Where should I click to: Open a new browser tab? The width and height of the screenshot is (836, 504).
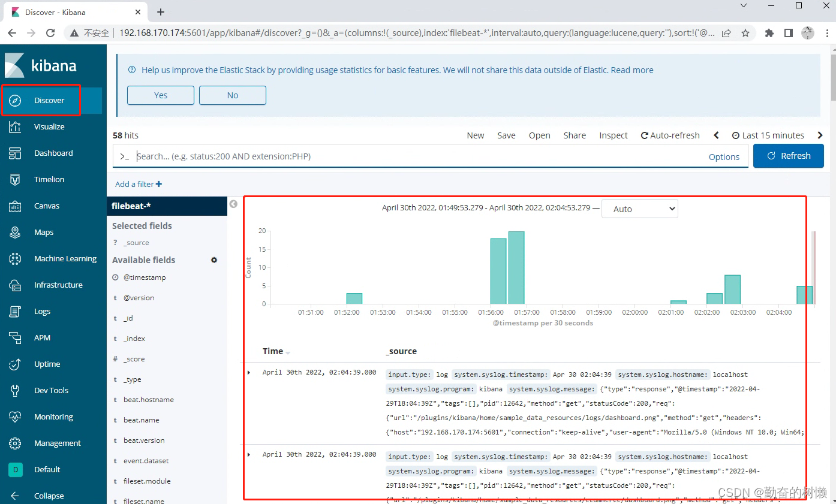[161, 12]
